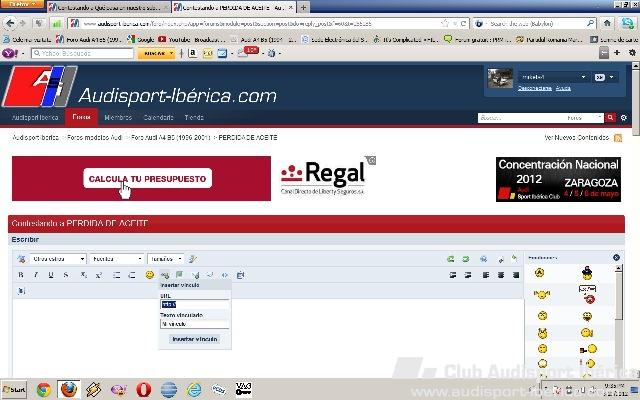Click the Ayuda link in header
Screen dimensions: 640x400
click(563, 88)
